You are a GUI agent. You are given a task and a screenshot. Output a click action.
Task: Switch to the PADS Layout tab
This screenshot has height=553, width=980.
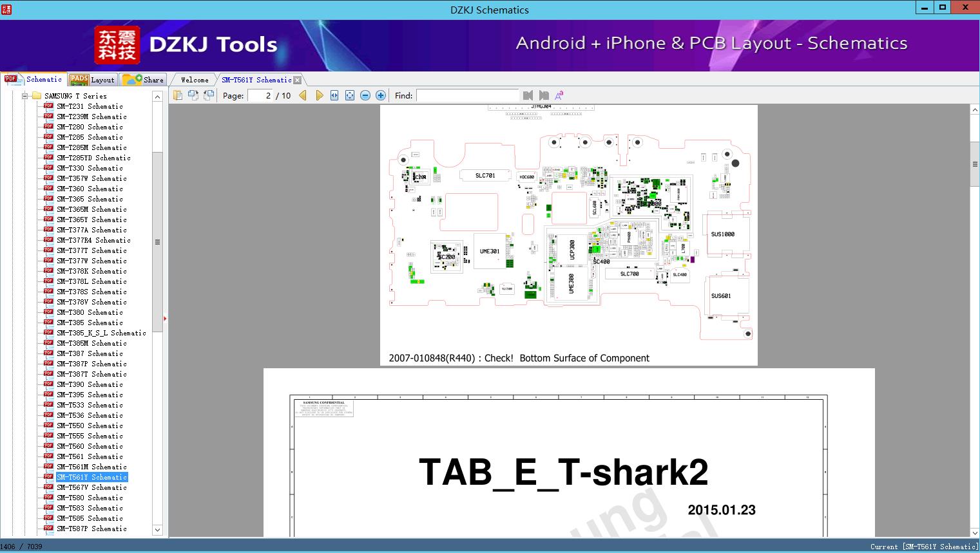click(92, 80)
